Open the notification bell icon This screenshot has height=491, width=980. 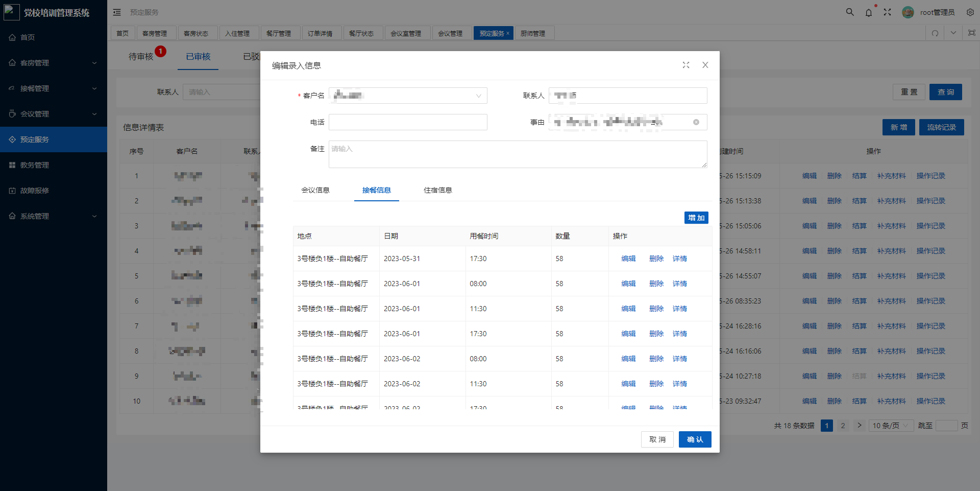pos(869,12)
